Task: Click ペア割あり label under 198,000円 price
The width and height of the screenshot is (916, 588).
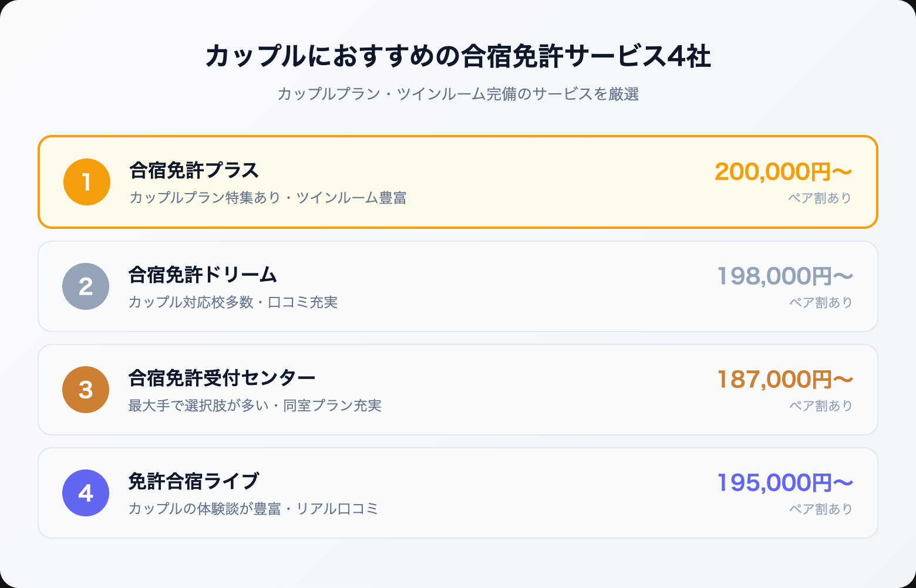Action: coord(820,302)
